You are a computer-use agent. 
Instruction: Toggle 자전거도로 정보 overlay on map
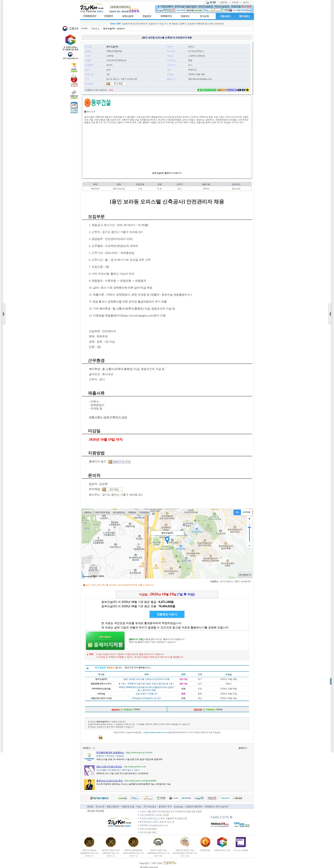[x=102, y=512]
